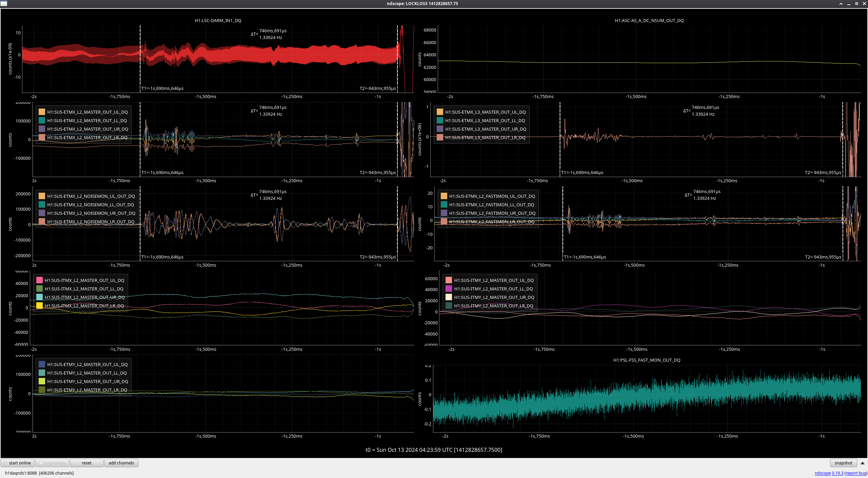Viewport: 868px width, 478px height.
Task: Click FASTIMON_UL_OUT_DQ orange swatch
Action: point(444,196)
